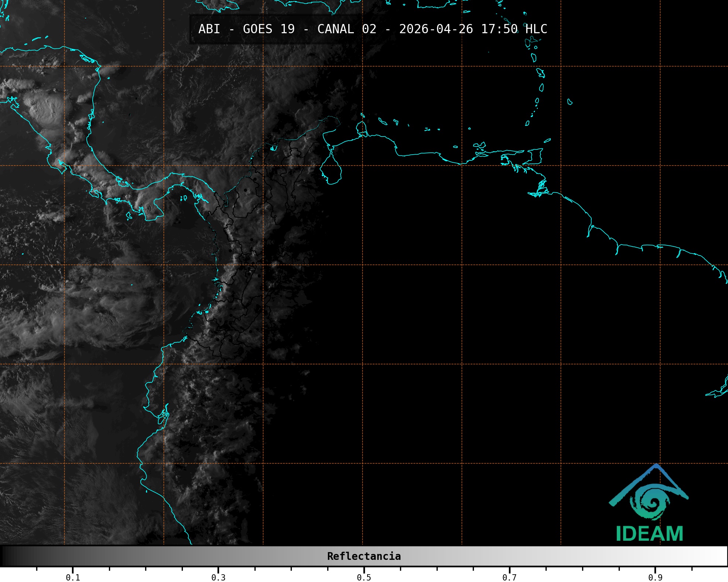Click the 0.1 tick label on colorbar
728x582 pixels.
click(73, 577)
